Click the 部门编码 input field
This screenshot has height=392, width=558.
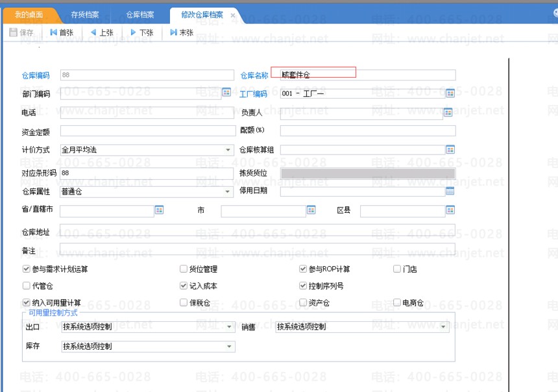[141, 93]
